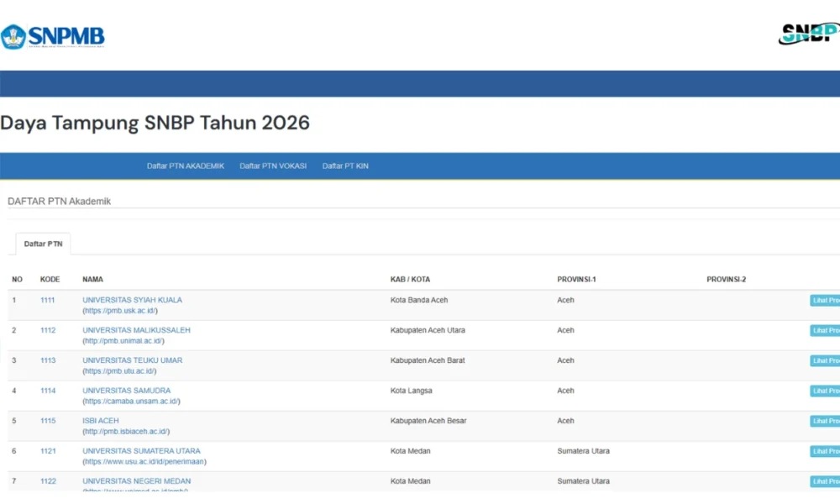Click the Daya Tampung SNBP Tahun 2026 title
Screen dimensions: 840x504
pos(155,123)
